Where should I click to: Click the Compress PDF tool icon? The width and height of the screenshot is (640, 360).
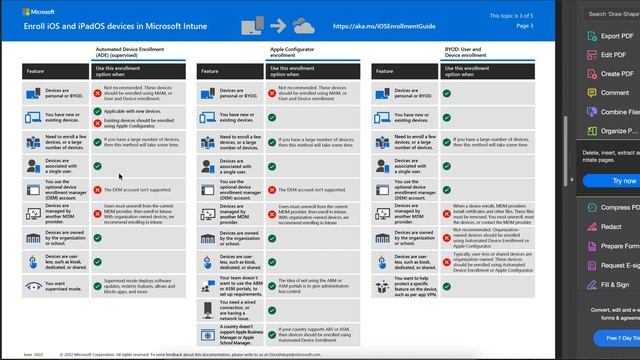coord(592,207)
